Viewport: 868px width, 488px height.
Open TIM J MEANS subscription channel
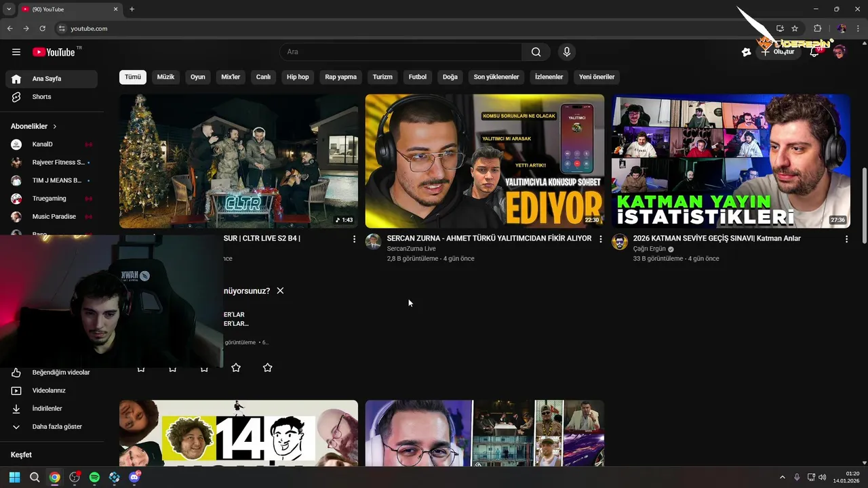click(52, 180)
